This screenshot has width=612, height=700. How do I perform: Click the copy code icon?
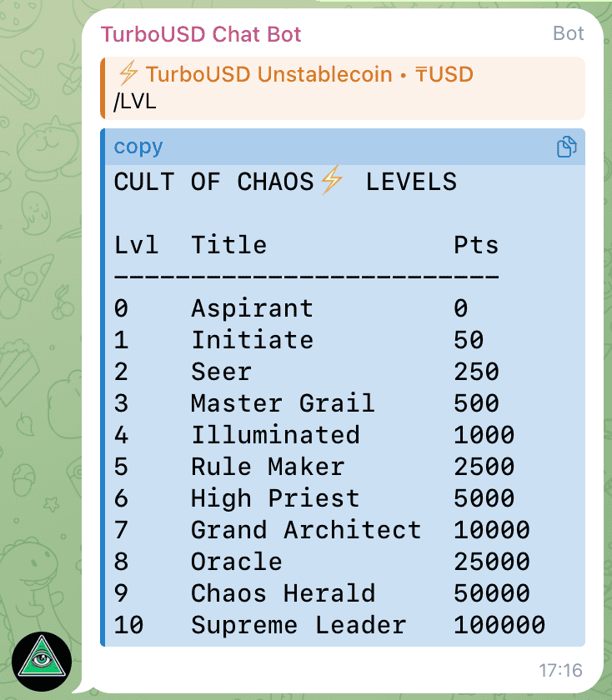pos(566,147)
